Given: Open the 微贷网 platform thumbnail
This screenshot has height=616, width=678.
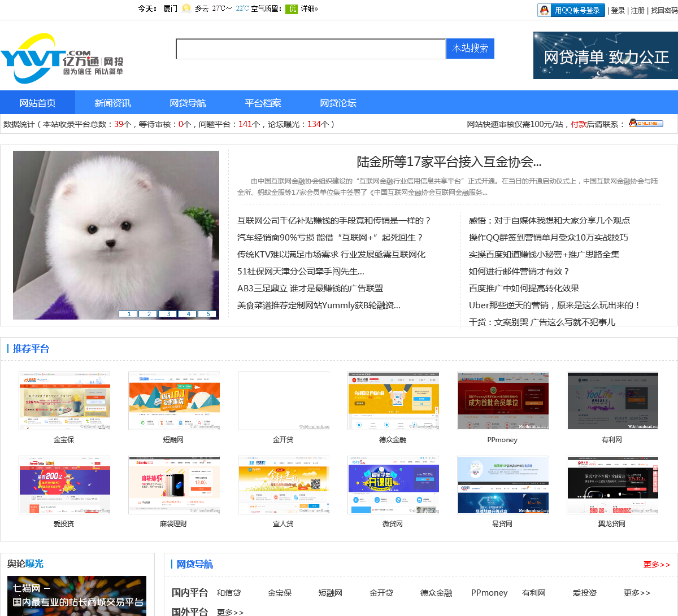Looking at the screenshot, I should pos(393,485).
